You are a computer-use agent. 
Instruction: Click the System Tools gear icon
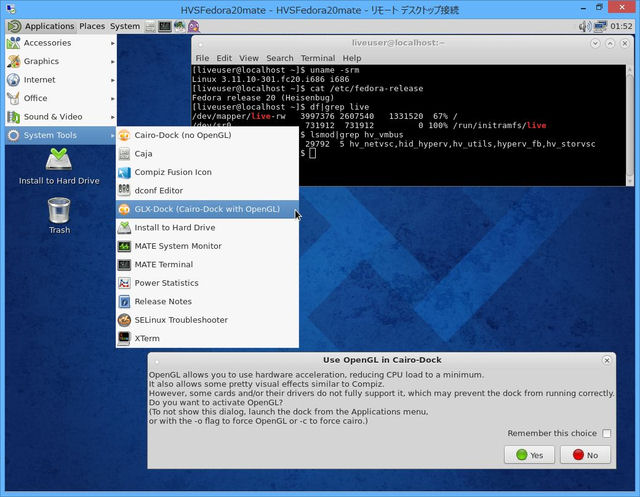(x=13, y=135)
